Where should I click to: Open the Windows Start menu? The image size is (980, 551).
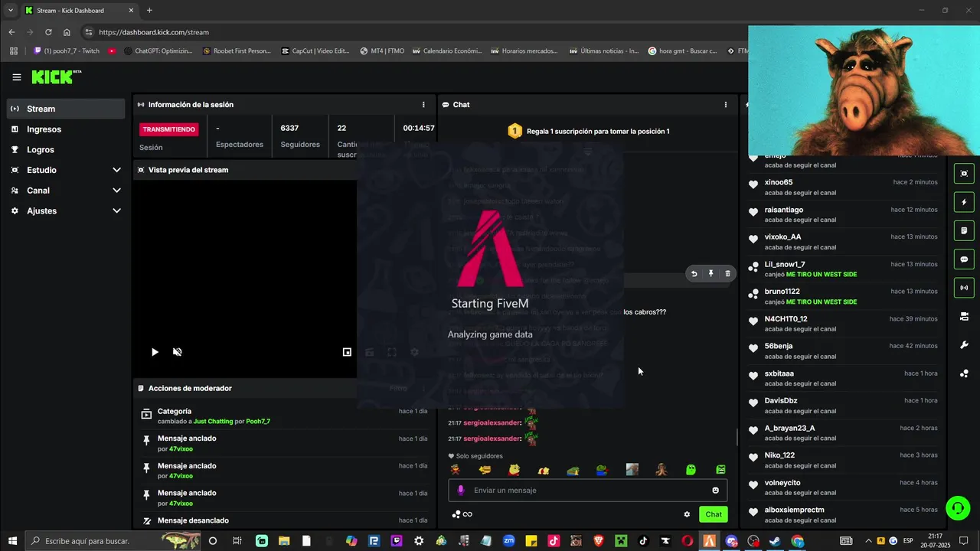(12, 541)
